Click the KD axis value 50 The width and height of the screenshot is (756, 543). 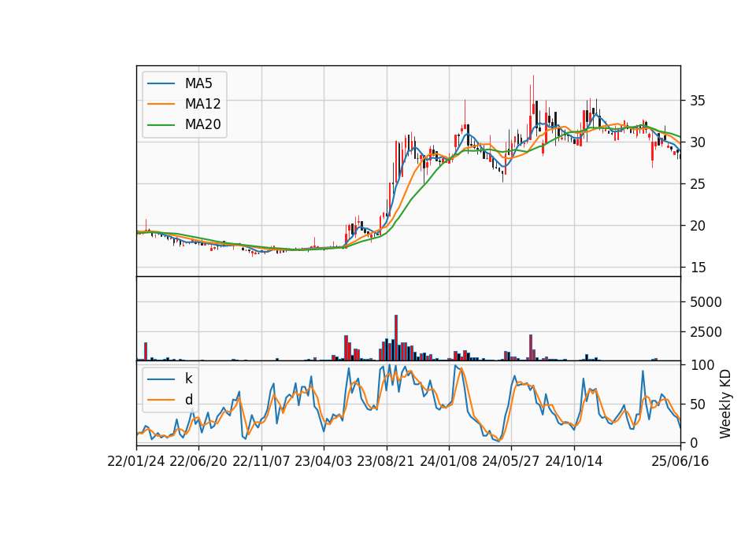(698, 404)
